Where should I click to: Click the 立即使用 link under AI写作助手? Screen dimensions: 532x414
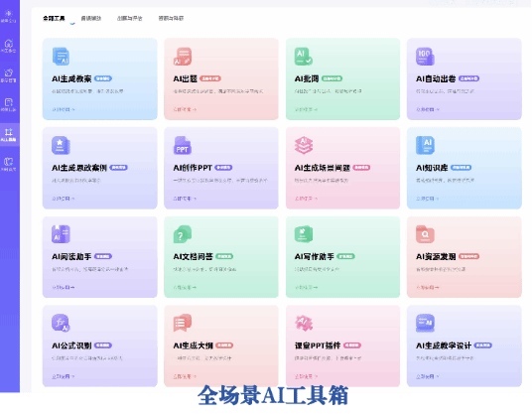coord(306,288)
